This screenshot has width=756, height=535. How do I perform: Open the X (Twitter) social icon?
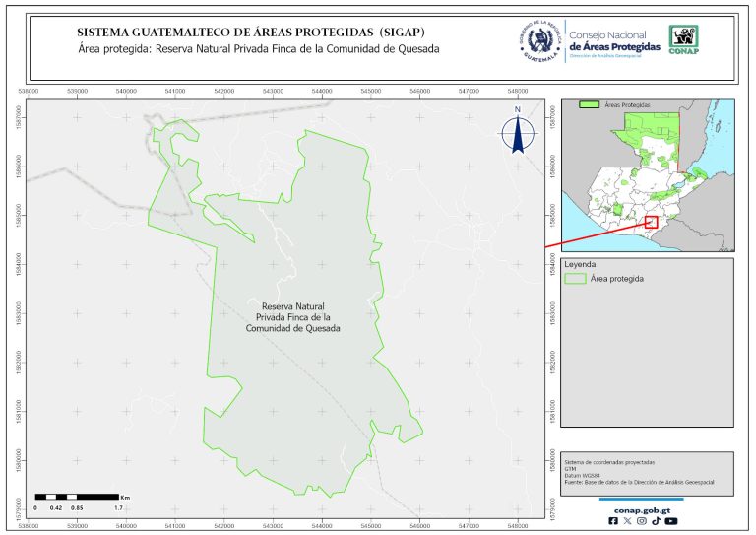(x=628, y=521)
